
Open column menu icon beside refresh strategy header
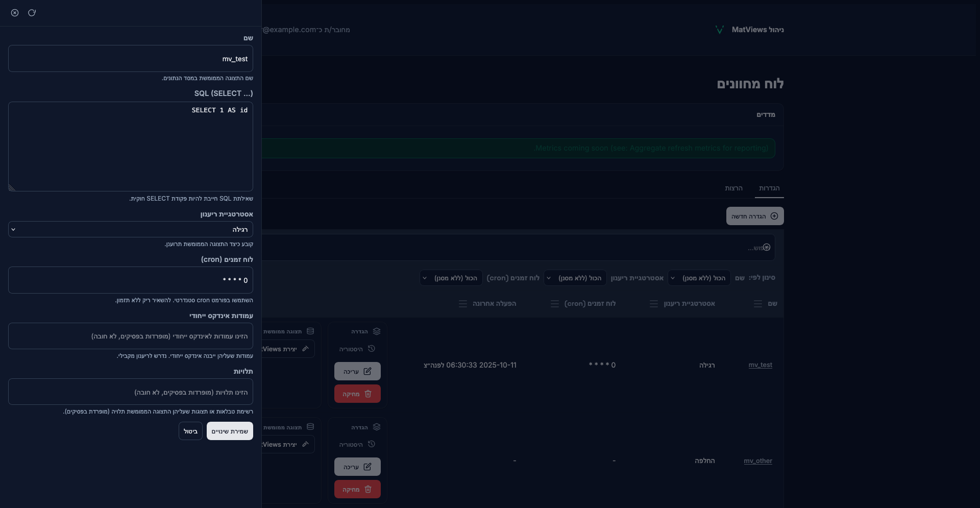654,304
